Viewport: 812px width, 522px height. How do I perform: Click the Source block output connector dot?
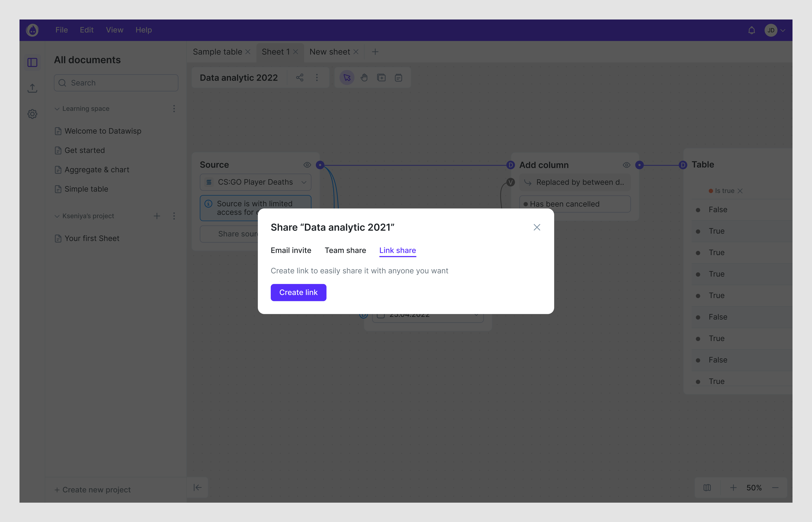320,165
